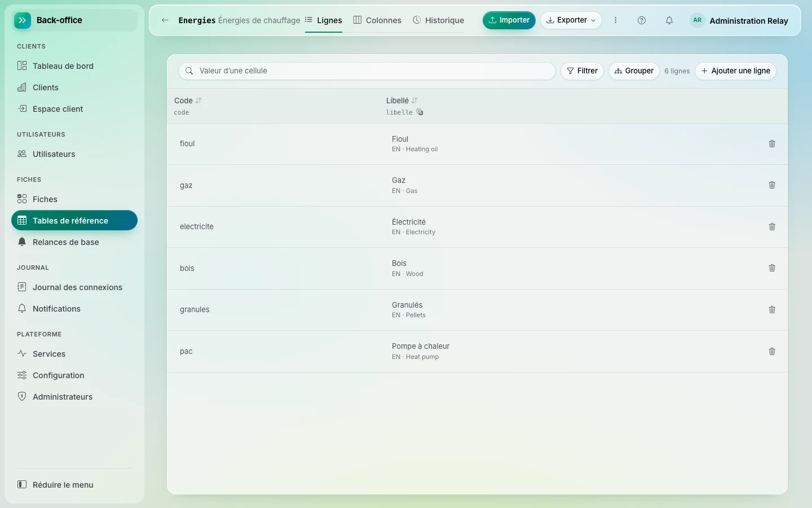
Task: Delete the gaz row
Action: coord(772,185)
